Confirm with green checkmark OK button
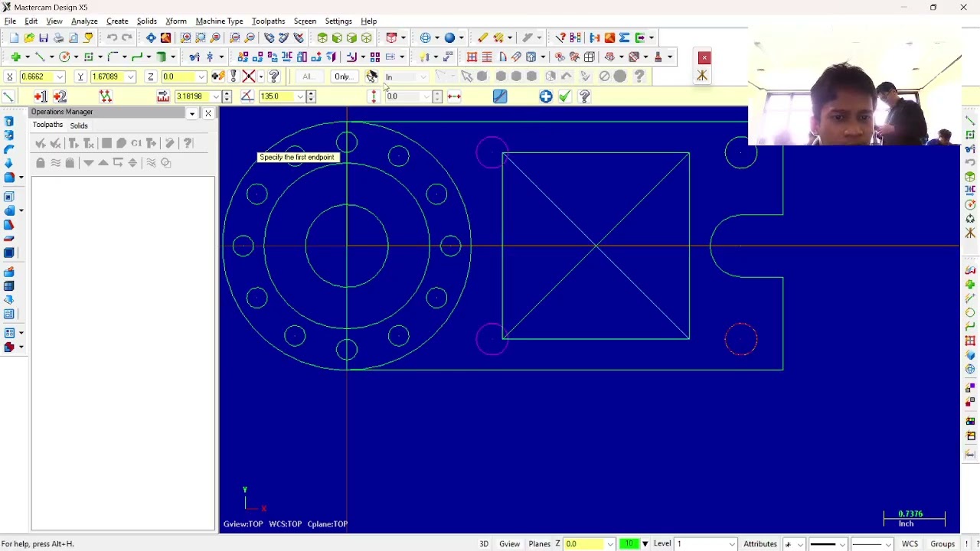The width and height of the screenshot is (980, 551). pyautogui.click(x=564, y=96)
